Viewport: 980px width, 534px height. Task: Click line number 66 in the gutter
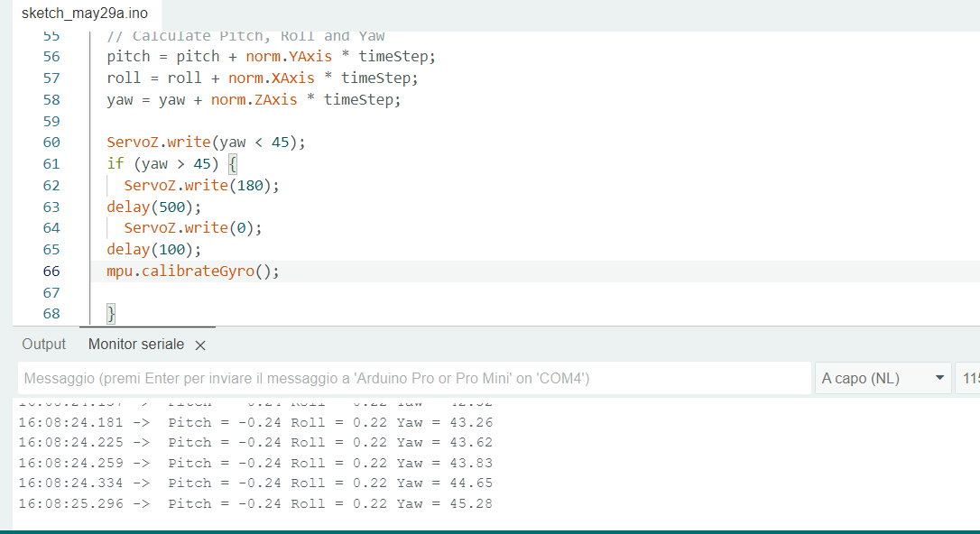(x=51, y=271)
